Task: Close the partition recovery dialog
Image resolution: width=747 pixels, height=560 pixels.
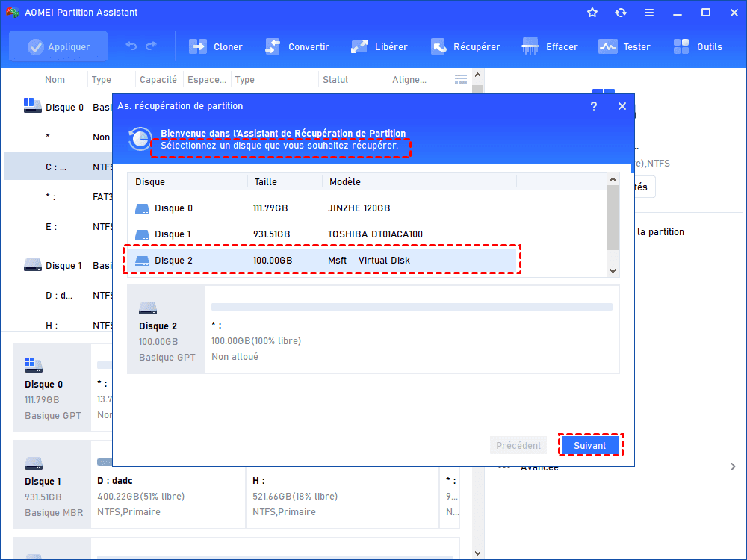Action: click(622, 106)
